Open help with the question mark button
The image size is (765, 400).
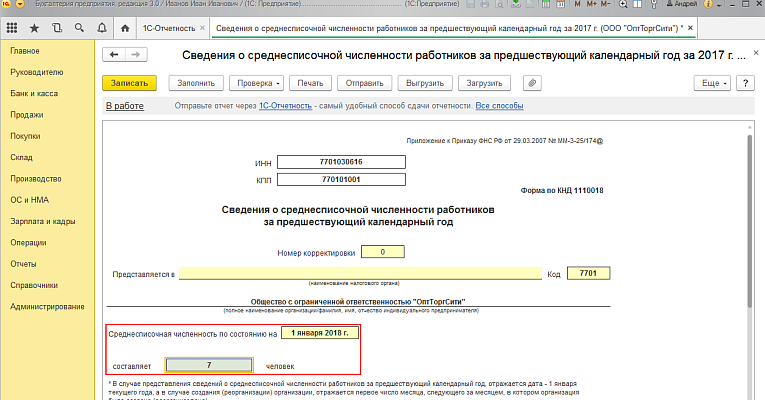tap(745, 82)
